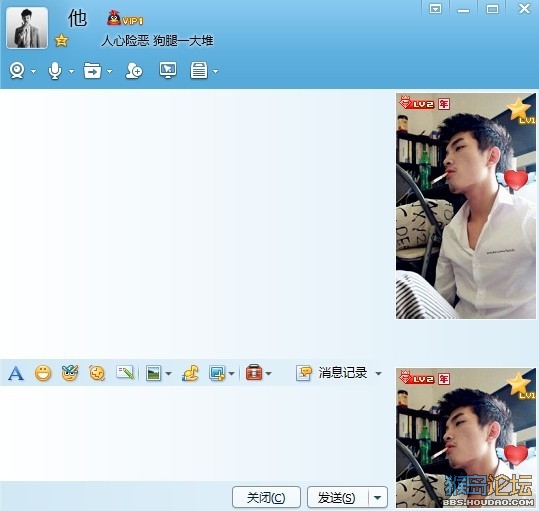Open the applications list icon
The height and width of the screenshot is (511, 539).
click(199, 70)
